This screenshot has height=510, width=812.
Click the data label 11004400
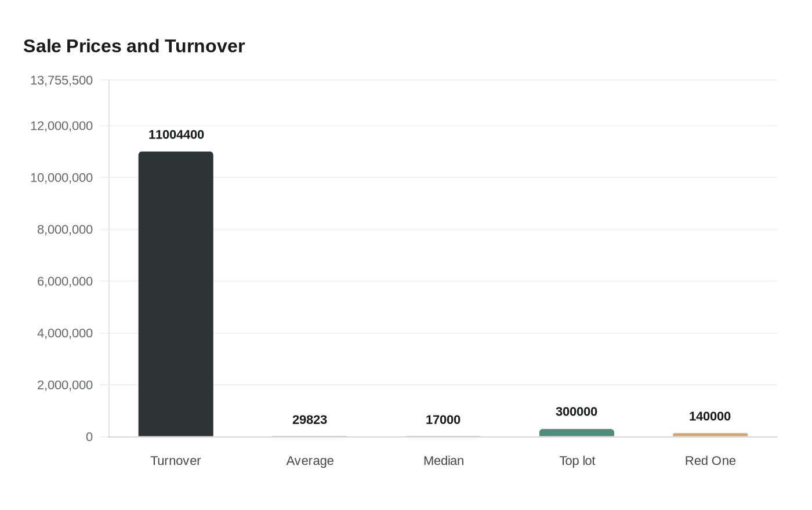coord(176,134)
